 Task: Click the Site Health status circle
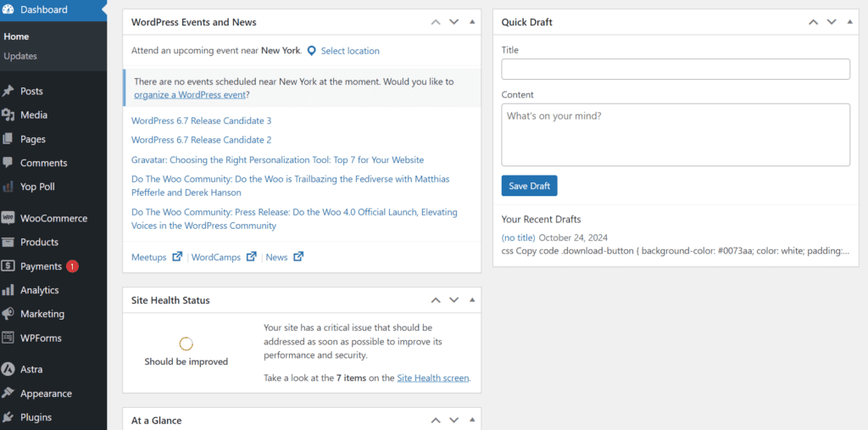point(186,344)
